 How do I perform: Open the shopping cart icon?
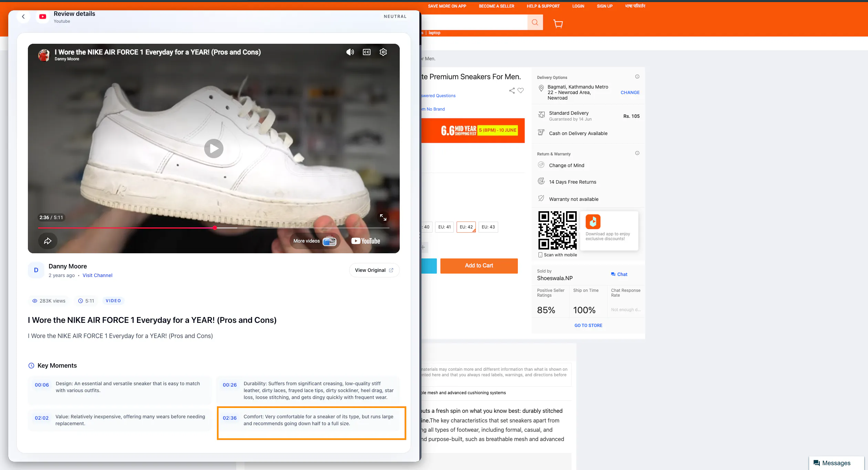tap(558, 23)
